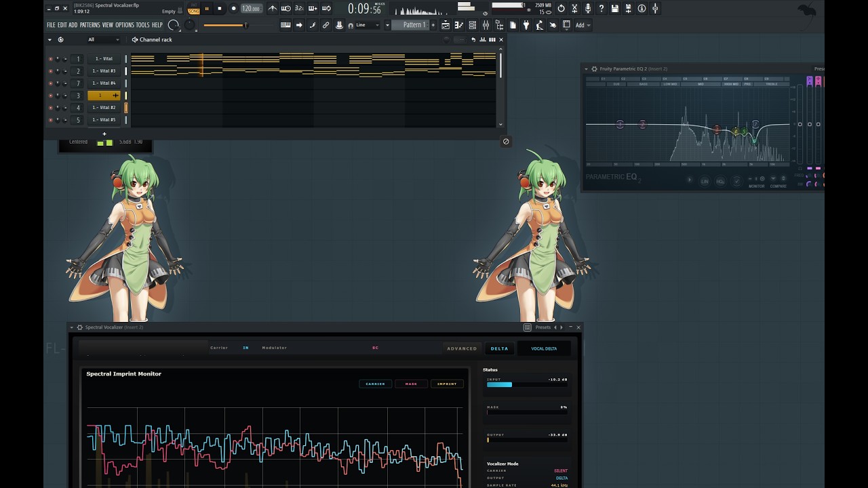Viewport: 868px width, 488px height.
Task: Open the channel rack options menu arrow
Action: [50, 40]
